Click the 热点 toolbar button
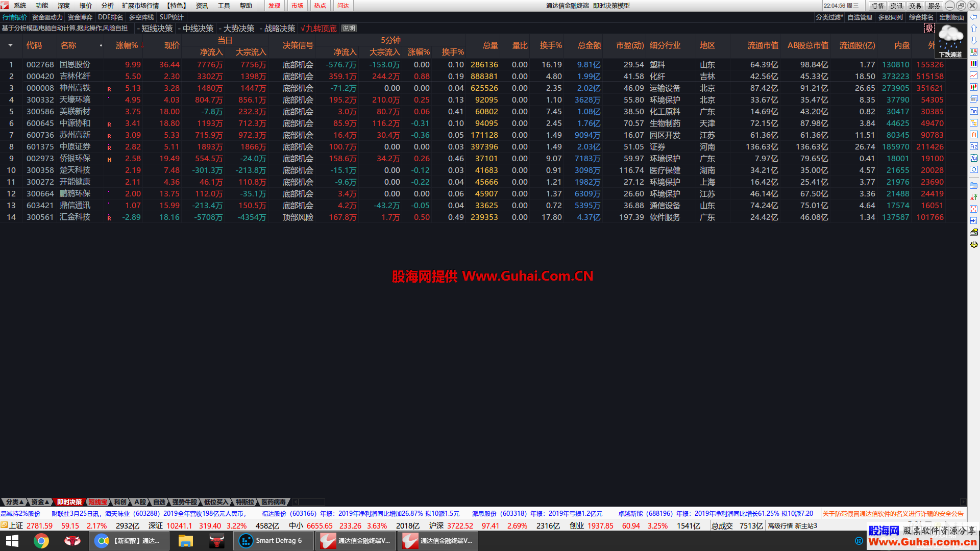The height and width of the screenshot is (551, 980). 320,6
